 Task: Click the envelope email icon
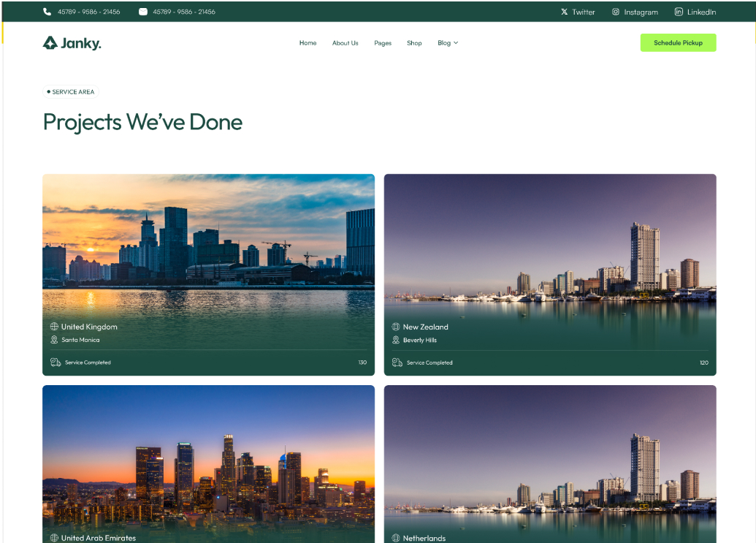pyautogui.click(x=142, y=12)
